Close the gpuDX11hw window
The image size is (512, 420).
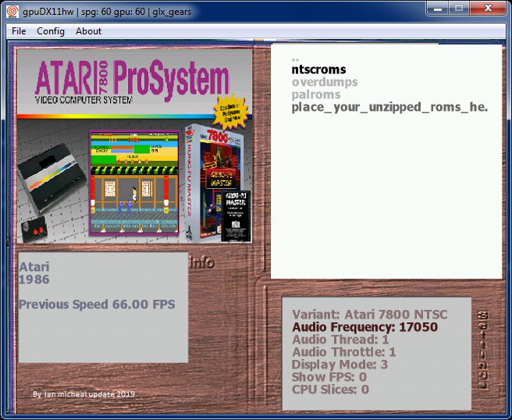coord(488,8)
